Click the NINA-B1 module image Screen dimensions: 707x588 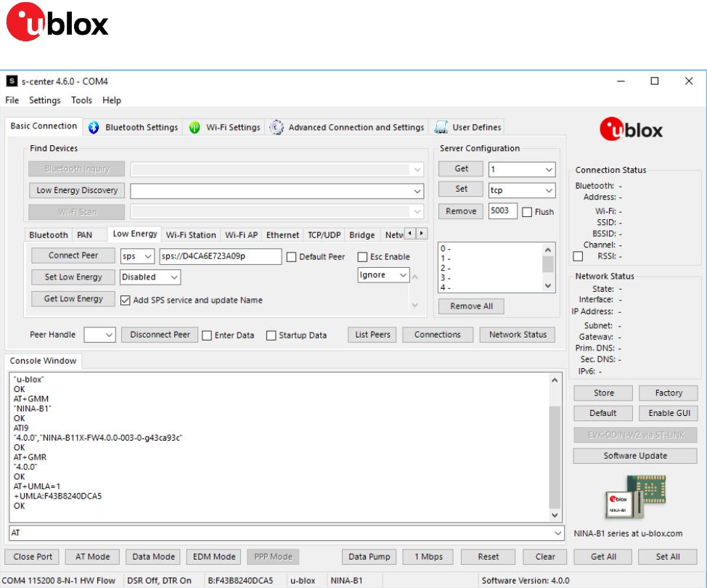[x=635, y=497]
